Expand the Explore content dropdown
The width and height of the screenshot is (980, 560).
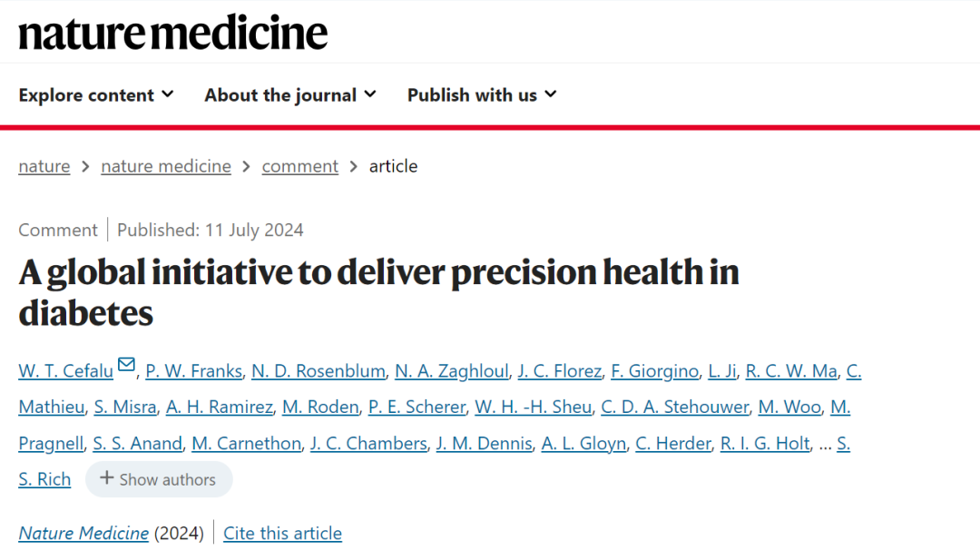coord(96,95)
